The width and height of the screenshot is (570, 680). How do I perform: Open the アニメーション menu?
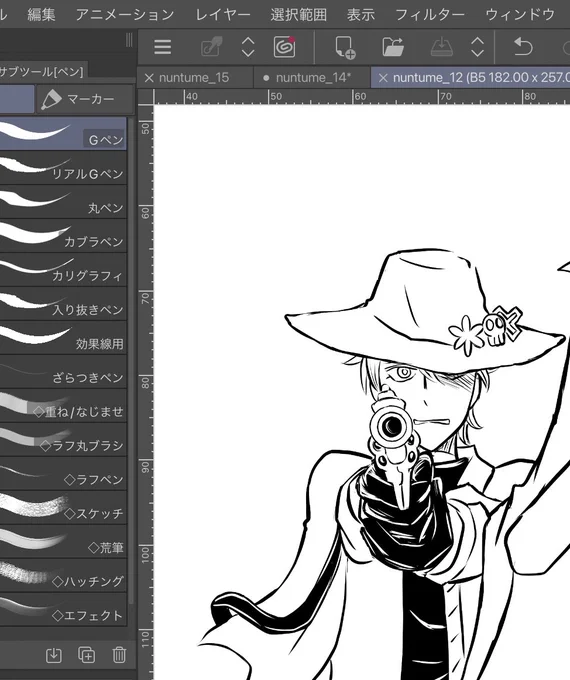coord(125,15)
